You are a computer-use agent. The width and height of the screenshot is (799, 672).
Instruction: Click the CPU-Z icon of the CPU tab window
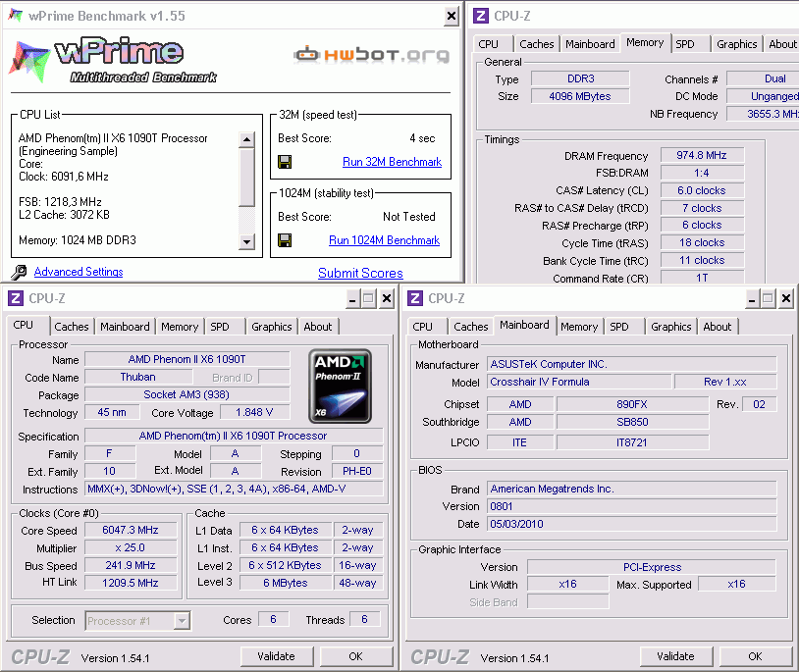pyautogui.click(x=16, y=298)
